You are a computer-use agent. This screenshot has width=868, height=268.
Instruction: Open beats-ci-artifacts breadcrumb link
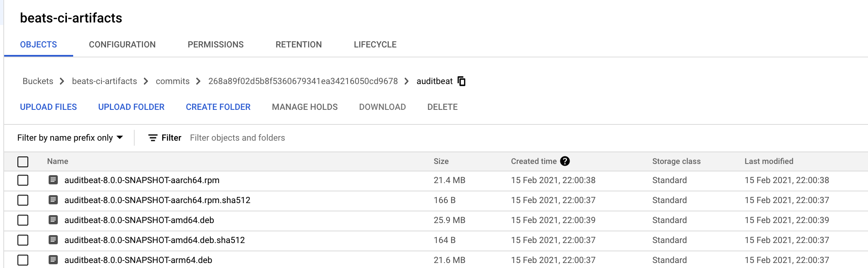[104, 81]
